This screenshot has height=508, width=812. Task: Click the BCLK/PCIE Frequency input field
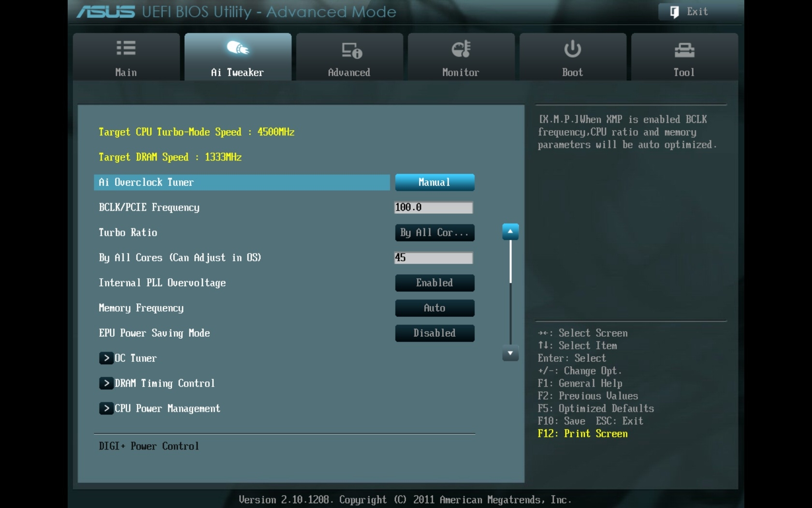(x=434, y=208)
